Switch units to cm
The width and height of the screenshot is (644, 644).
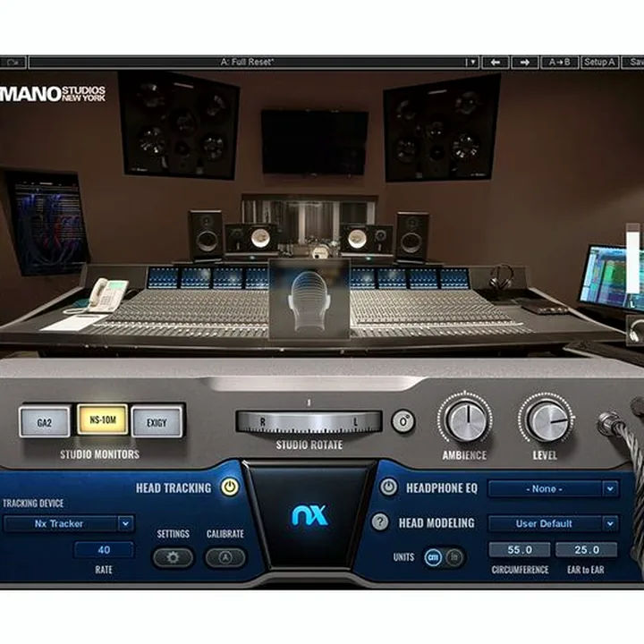click(433, 557)
